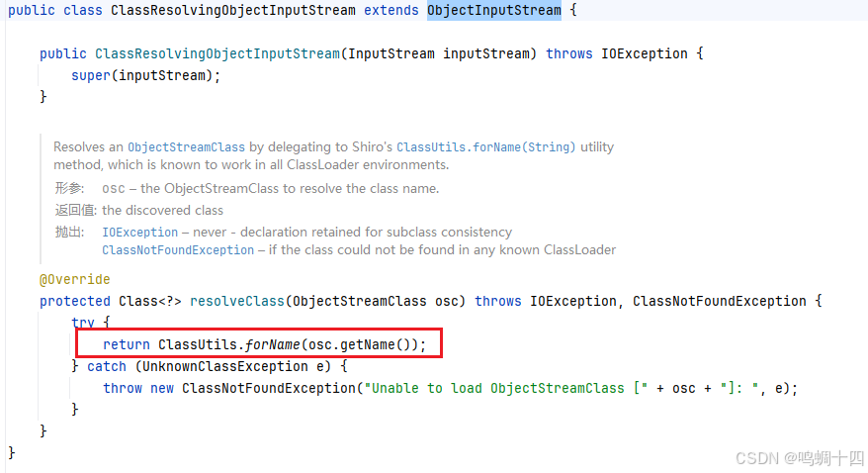The height and width of the screenshot is (473, 868).
Task: Click the catch keyword
Action: 107,367
